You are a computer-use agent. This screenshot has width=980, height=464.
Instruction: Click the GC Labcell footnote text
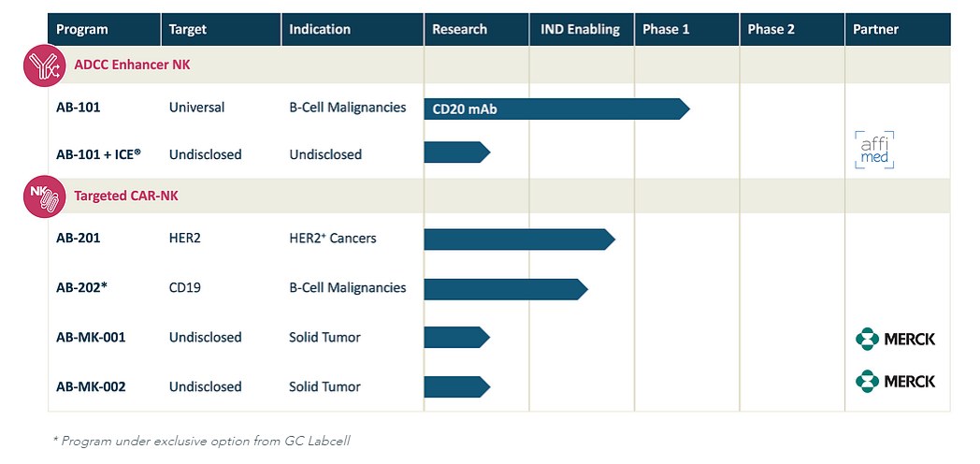pos(201,441)
